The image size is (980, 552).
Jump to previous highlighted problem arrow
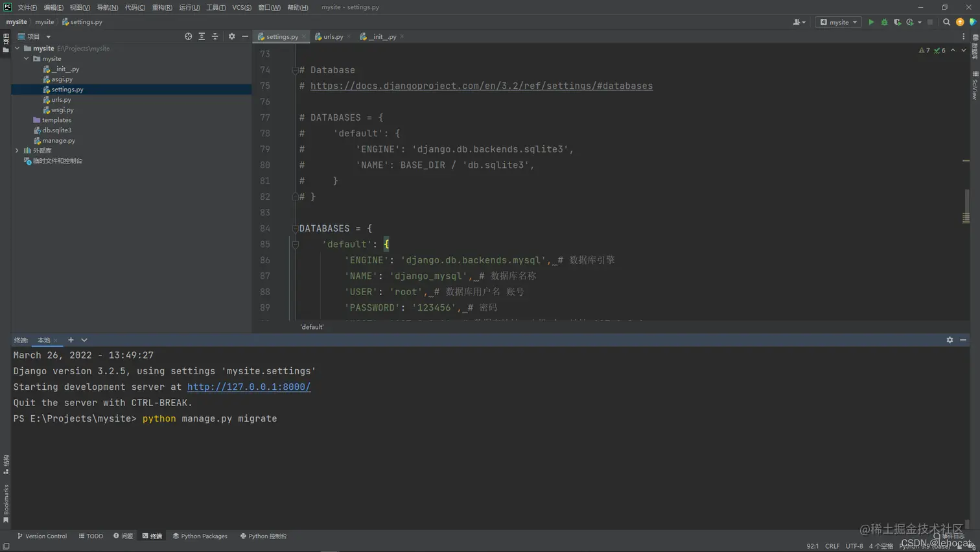pyautogui.click(x=953, y=50)
